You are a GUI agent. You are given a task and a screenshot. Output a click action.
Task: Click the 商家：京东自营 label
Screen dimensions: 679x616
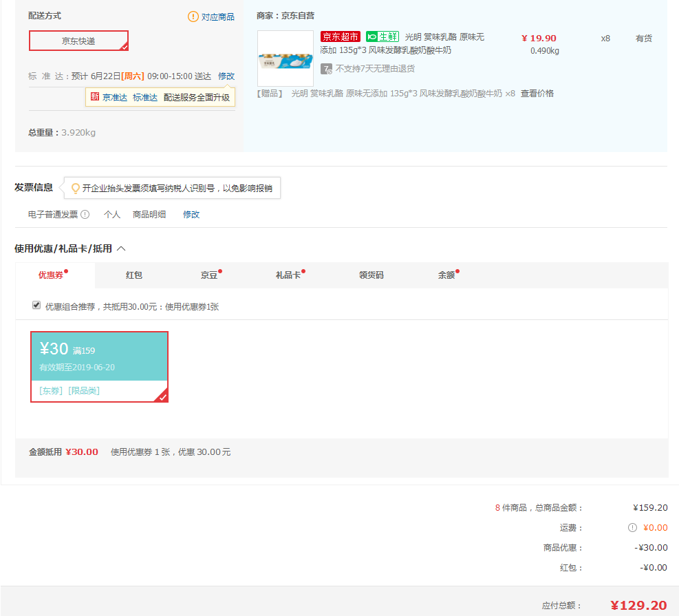pos(285,16)
